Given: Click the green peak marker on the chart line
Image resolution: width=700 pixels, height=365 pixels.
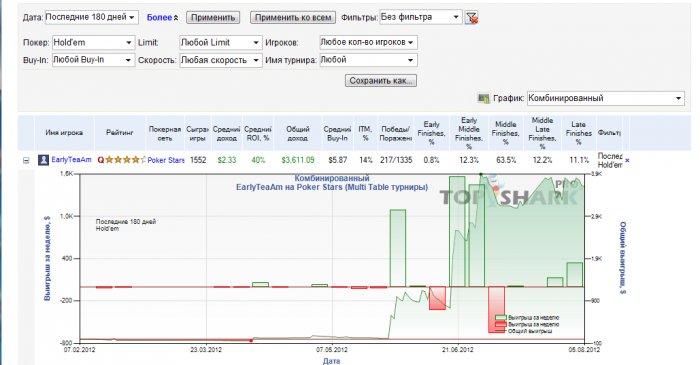Looking at the screenshot, I should 481,174.
